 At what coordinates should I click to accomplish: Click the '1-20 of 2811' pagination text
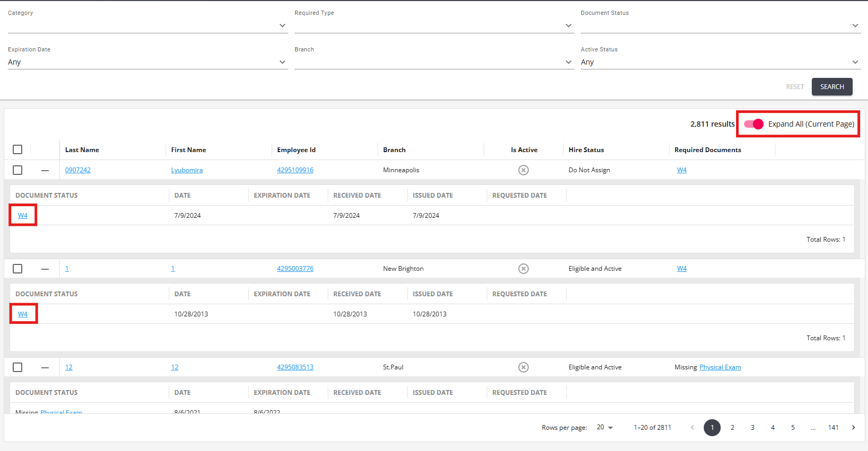point(652,428)
